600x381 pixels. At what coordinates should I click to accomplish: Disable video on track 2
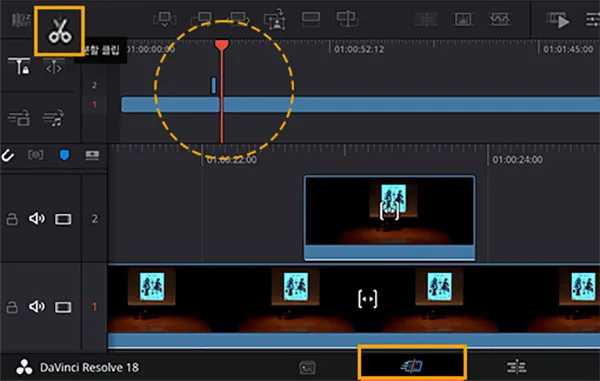pyautogui.click(x=63, y=219)
